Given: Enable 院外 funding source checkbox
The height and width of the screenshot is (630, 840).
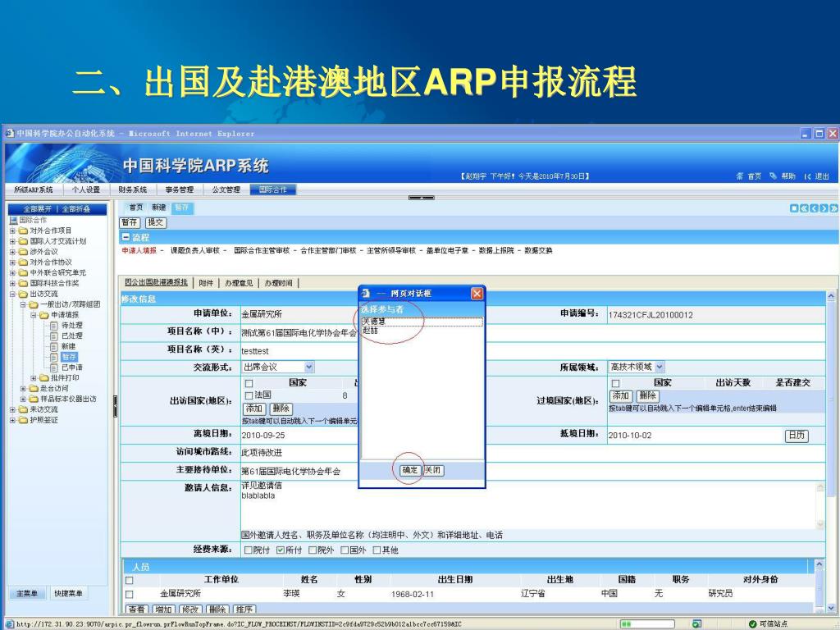Looking at the screenshot, I should point(313,550).
